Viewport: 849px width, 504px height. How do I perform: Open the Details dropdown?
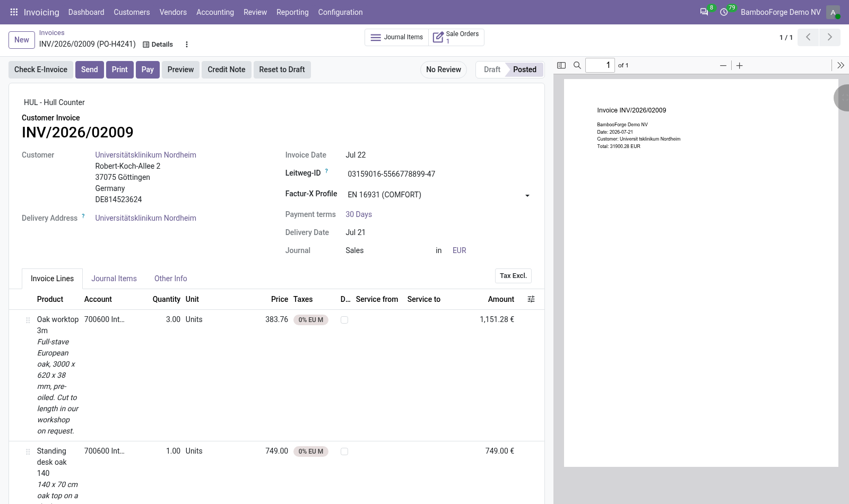[x=158, y=45]
